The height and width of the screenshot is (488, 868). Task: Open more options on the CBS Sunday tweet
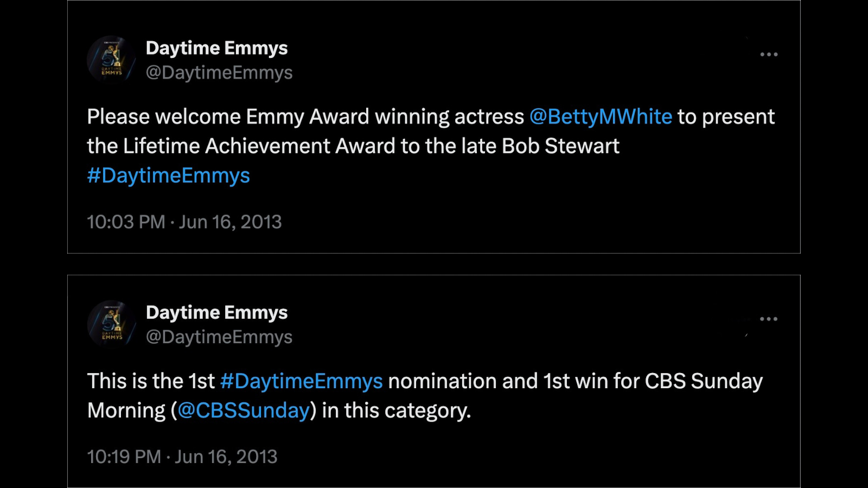coord(769,319)
